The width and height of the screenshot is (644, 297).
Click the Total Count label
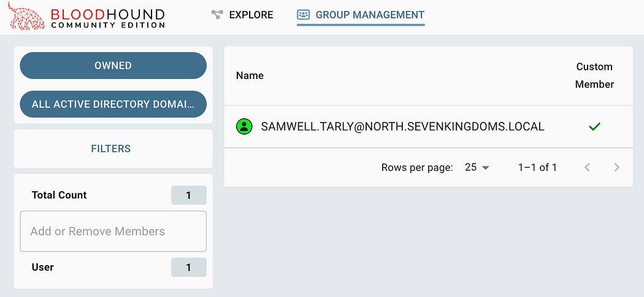[x=59, y=195]
